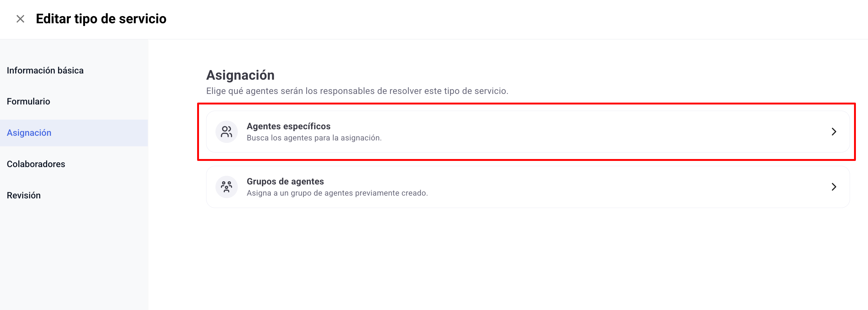Select the Asignación sidebar item
The height and width of the screenshot is (310, 868).
pyautogui.click(x=29, y=133)
